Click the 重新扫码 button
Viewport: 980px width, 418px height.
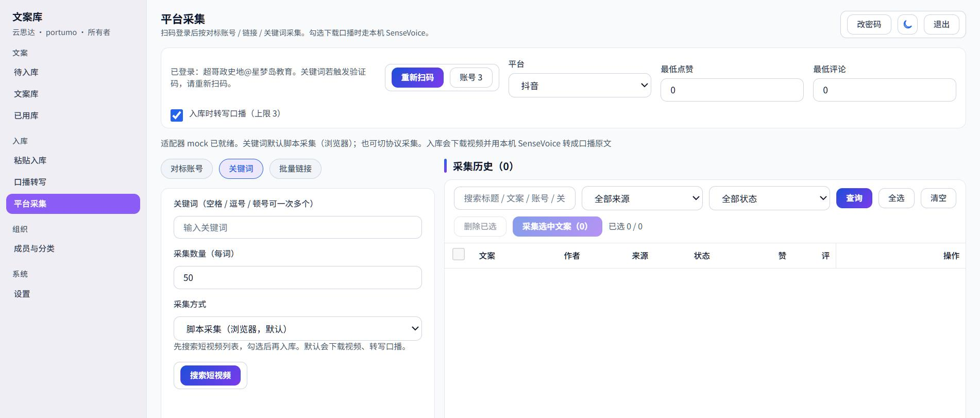tap(417, 77)
